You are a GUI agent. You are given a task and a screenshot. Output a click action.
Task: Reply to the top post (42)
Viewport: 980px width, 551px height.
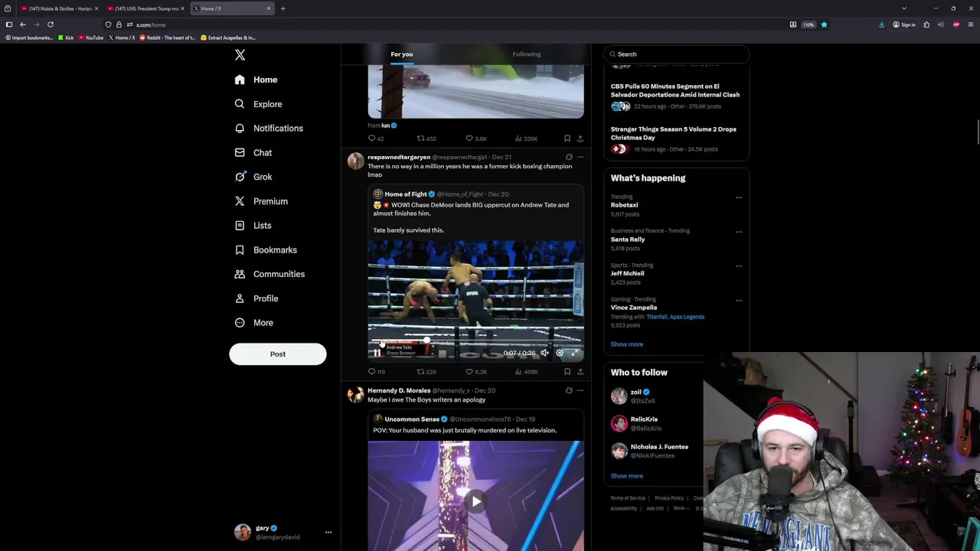pos(376,139)
